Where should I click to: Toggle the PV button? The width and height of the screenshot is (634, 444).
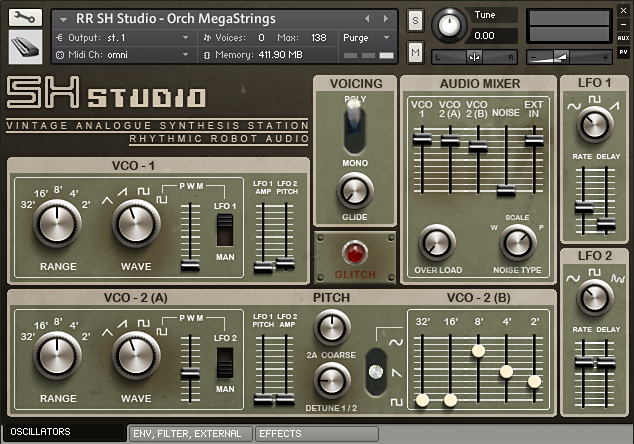[x=623, y=51]
